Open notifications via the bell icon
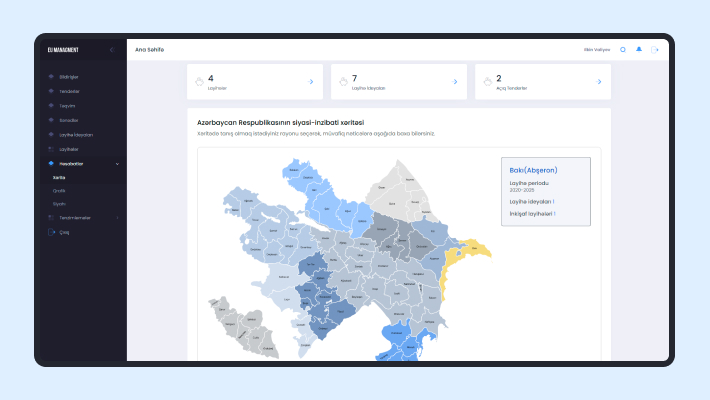710x400 pixels. (639, 49)
